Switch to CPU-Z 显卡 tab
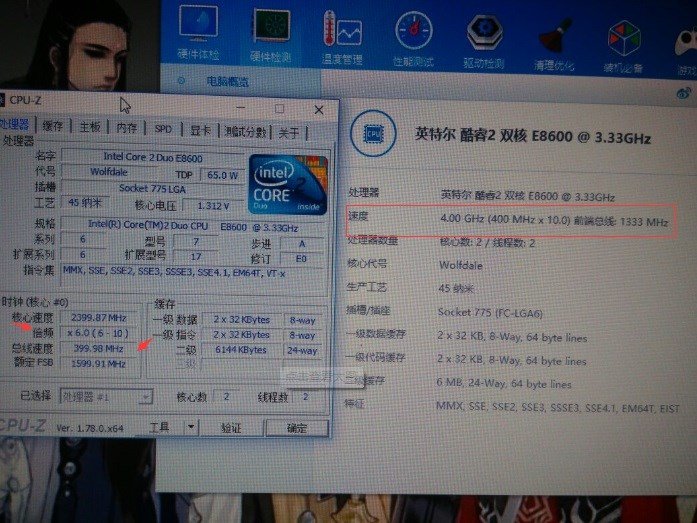 200,130
